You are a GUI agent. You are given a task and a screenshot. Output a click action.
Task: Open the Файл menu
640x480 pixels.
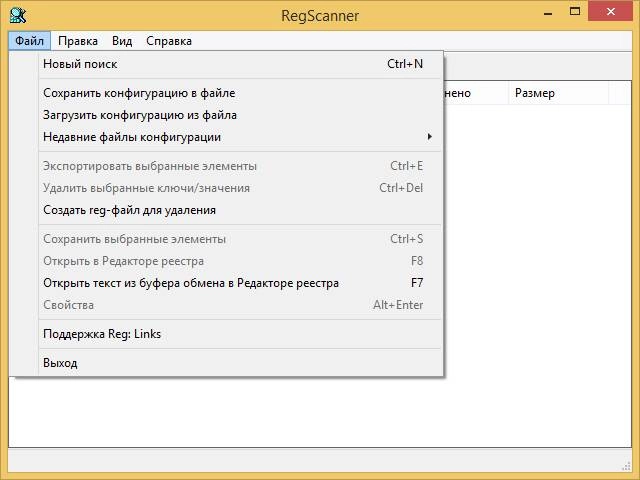[29, 41]
